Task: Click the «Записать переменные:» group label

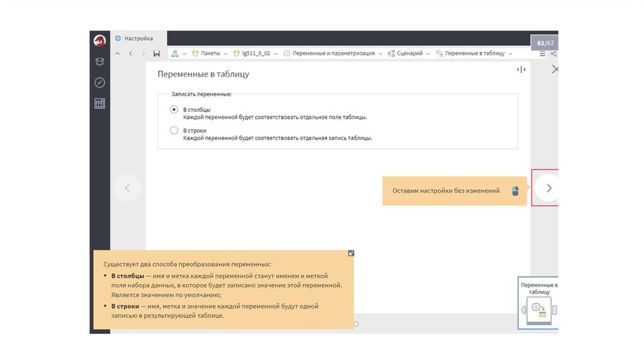Action: tap(201, 94)
